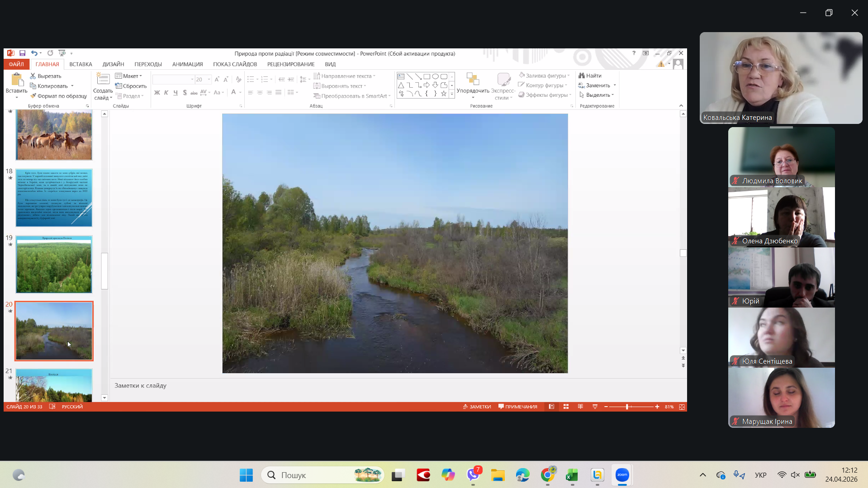Expand the font size combo box
868x488 pixels.
click(x=209, y=80)
